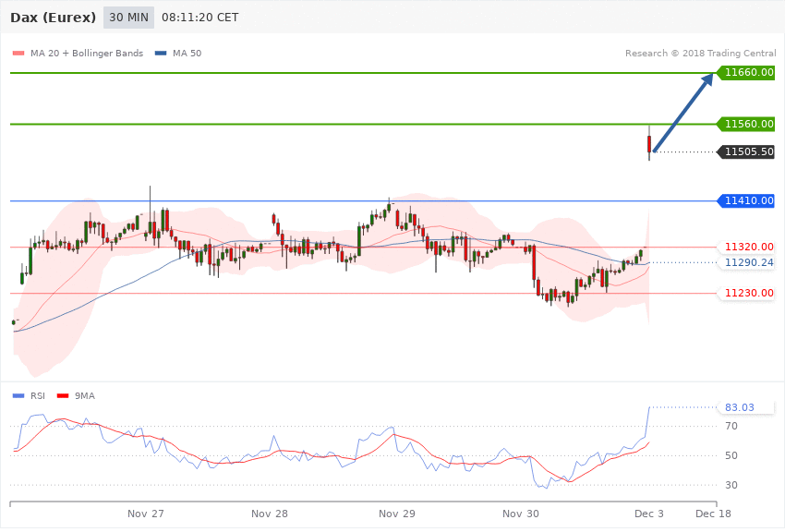Click the Nov 27 date axis label

click(146, 514)
